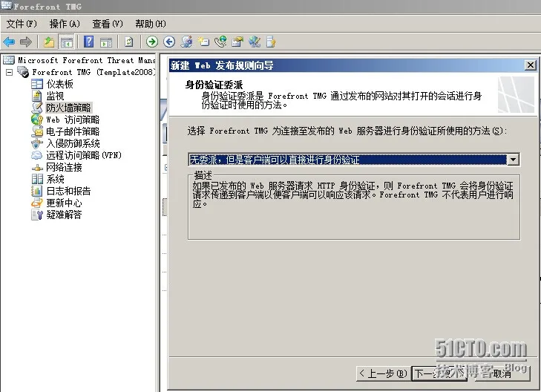Select 系统 tree item

coord(55,179)
